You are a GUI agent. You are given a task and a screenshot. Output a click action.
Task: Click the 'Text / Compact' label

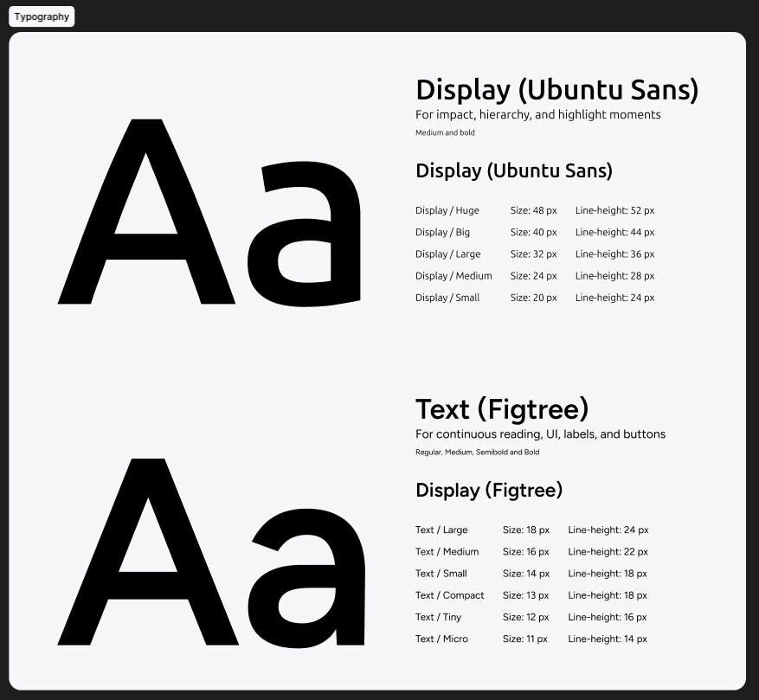pyautogui.click(x=450, y=595)
